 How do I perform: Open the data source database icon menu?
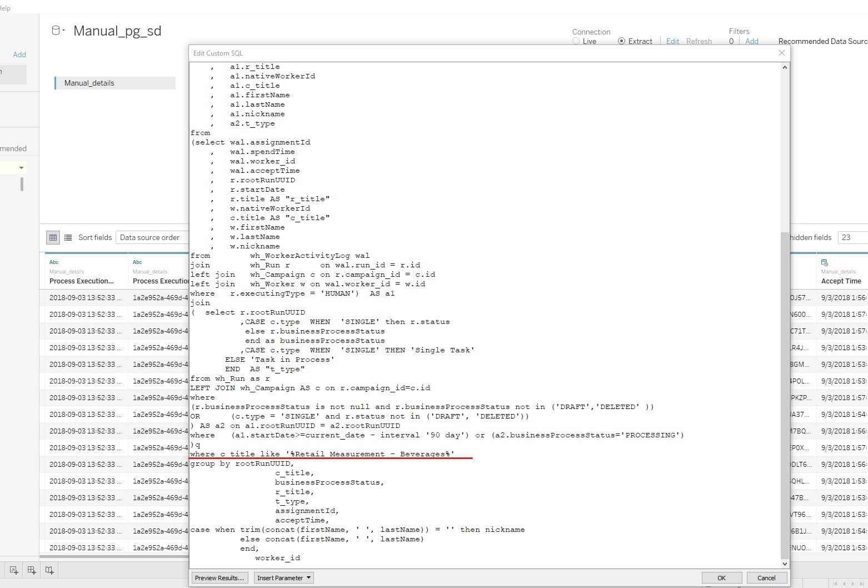pos(56,31)
